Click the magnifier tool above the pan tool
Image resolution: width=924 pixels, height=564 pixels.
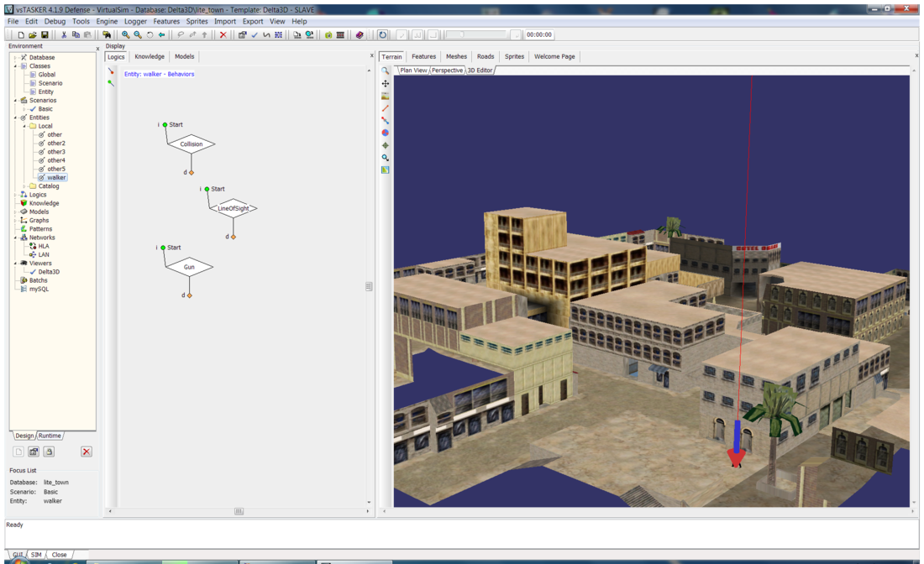pos(386,71)
